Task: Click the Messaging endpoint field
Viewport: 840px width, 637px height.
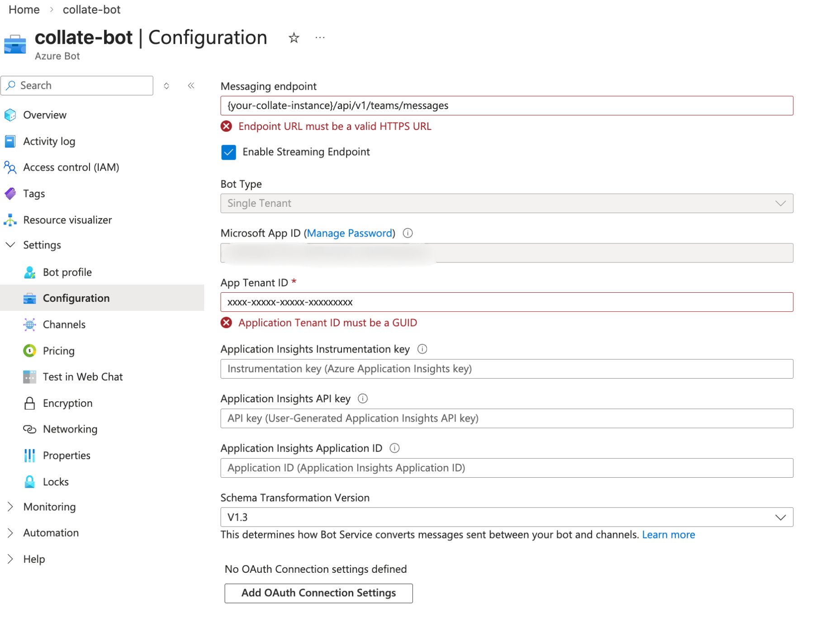Action: 507,105
